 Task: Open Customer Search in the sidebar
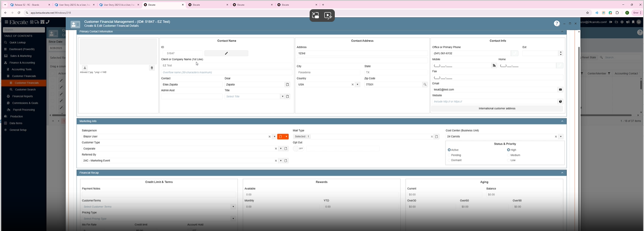click(x=25, y=89)
